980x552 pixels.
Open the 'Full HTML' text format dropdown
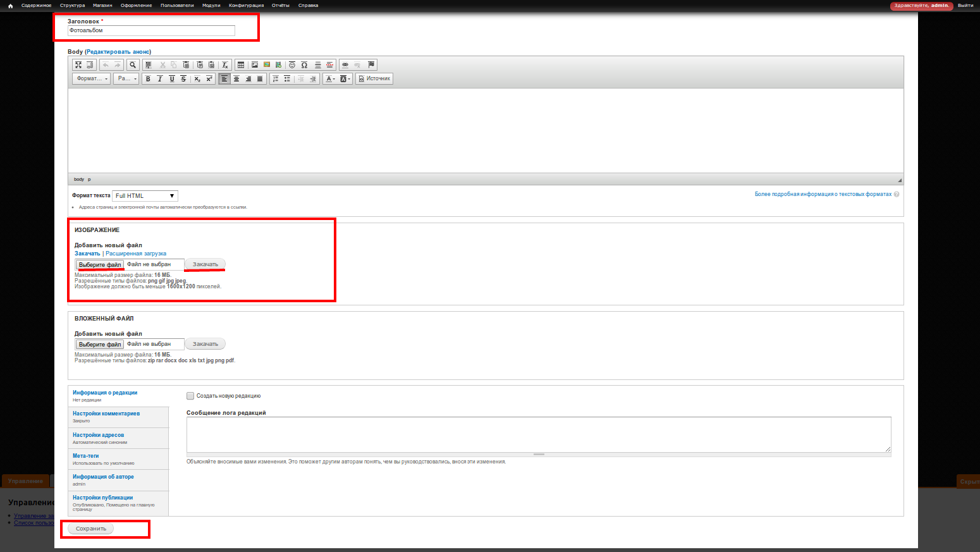point(145,196)
